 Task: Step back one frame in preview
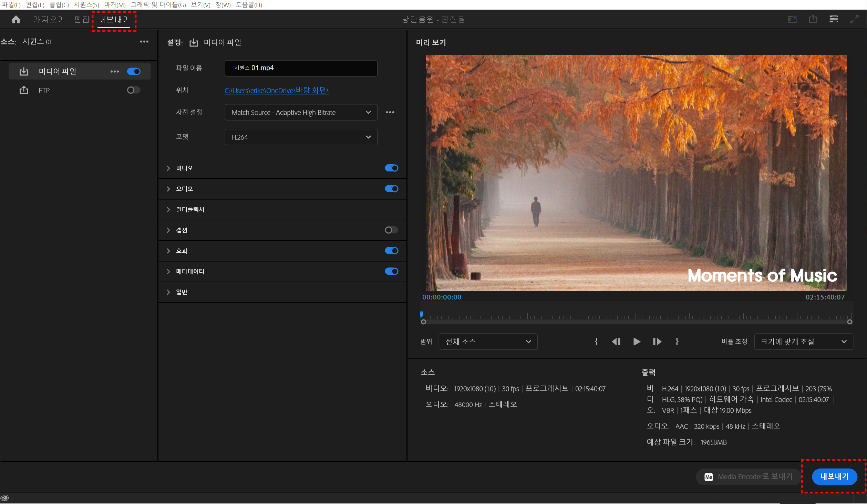(x=616, y=342)
